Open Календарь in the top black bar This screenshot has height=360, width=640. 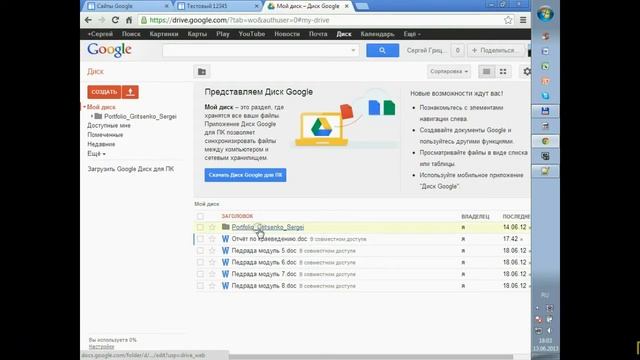377,34
